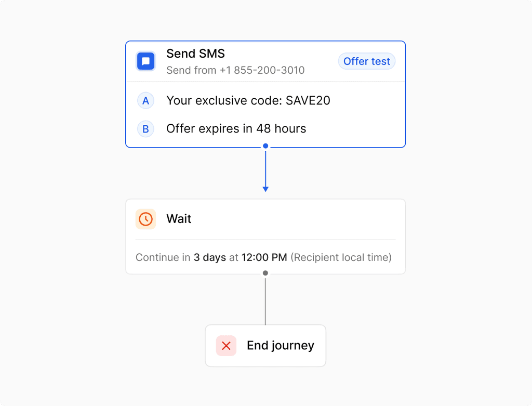Select the Send SMS card header
Viewport: 532px width, 406px height.
pyautogui.click(x=195, y=54)
